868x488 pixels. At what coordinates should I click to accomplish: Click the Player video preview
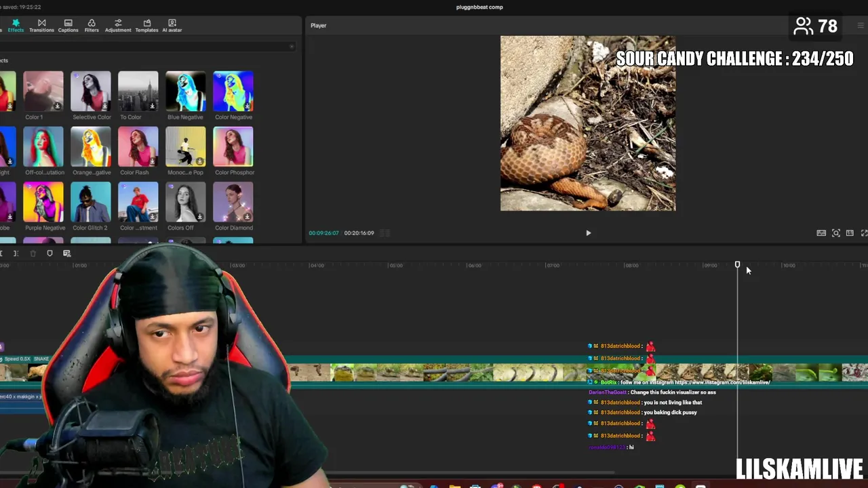(588, 123)
